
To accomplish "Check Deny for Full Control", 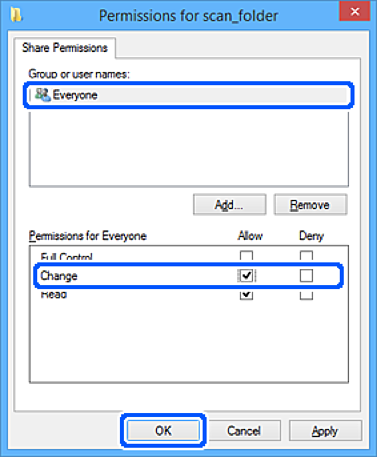I will (306, 256).
